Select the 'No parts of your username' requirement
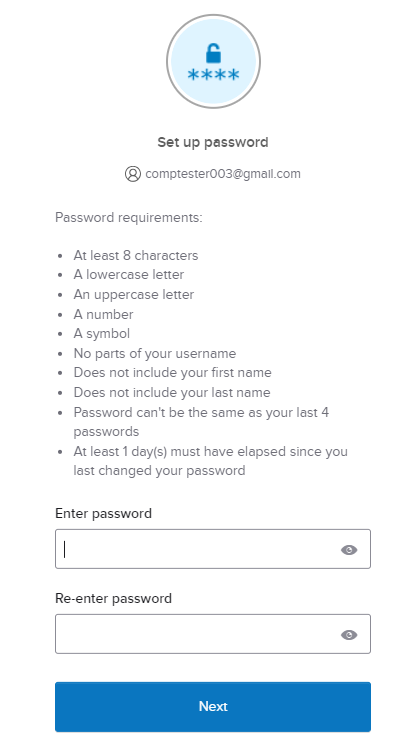Screen dimensions: 419x748 (155, 353)
